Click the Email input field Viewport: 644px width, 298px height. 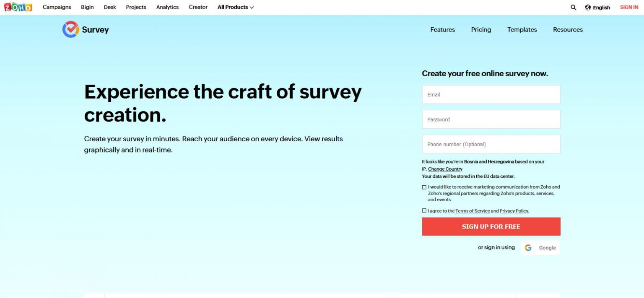(x=491, y=94)
